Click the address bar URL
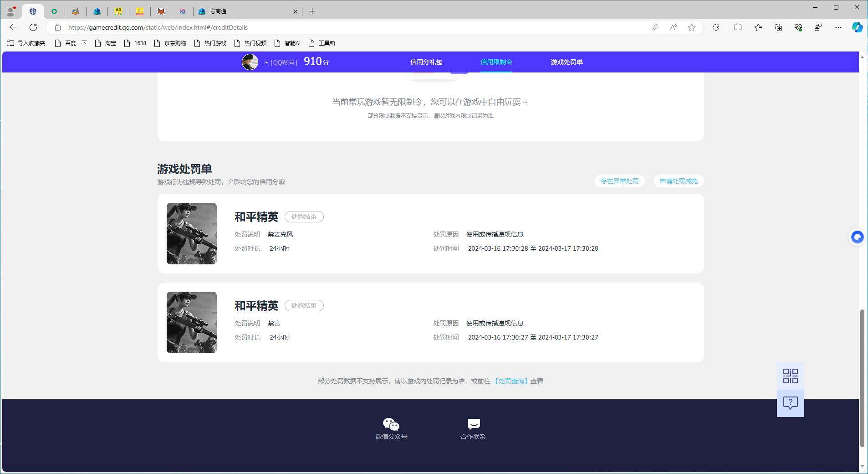Screen dimensions: 868x474 158,27
